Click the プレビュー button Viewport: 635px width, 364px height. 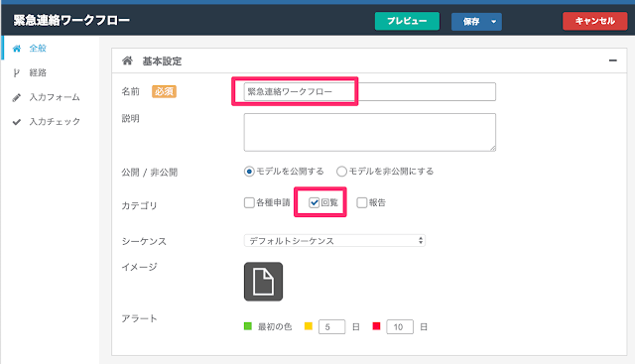point(407,21)
